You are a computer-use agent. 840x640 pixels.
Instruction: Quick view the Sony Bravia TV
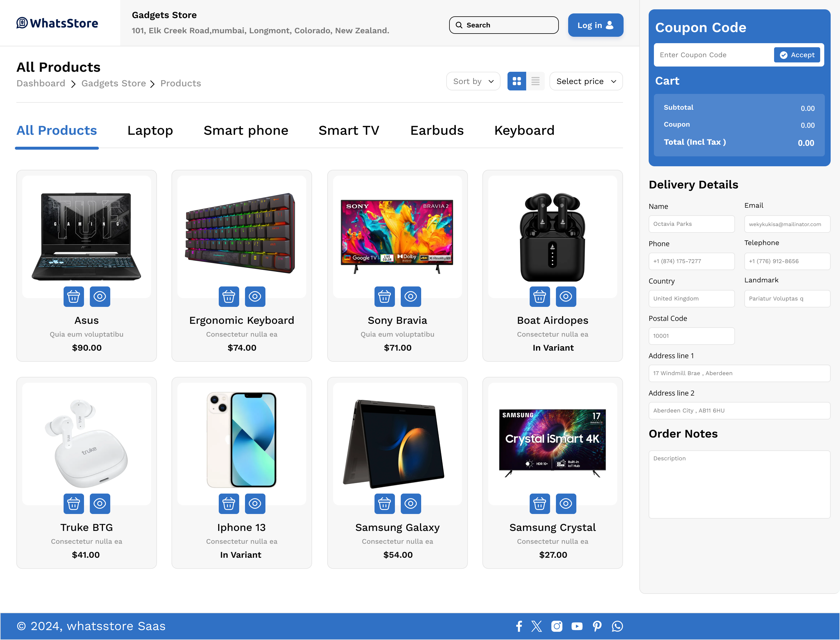[410, 296]
